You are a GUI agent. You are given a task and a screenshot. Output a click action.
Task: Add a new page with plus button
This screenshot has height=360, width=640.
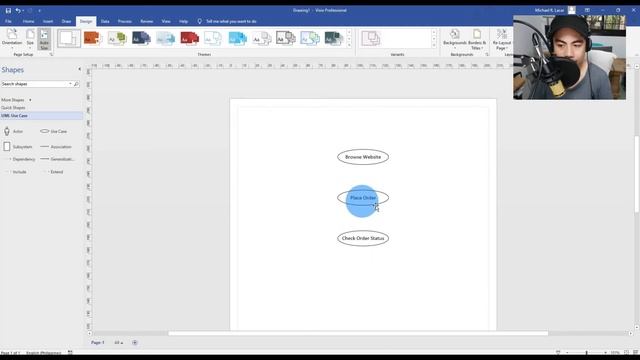[x=135, y=342]
